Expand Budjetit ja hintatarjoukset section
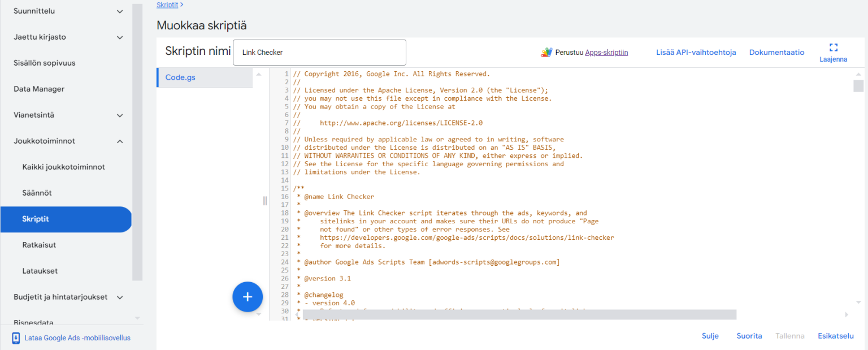 click(120, 297)
